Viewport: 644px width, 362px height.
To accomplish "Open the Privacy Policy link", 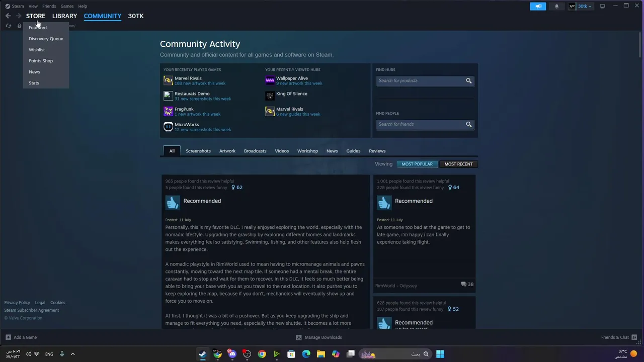I will click(x=17, y=303).
